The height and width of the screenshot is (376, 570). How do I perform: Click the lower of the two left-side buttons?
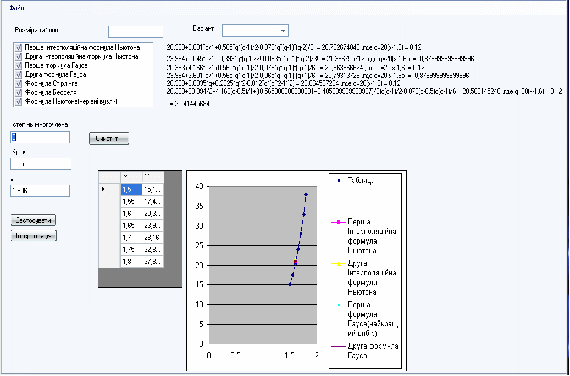coord(34,236)
